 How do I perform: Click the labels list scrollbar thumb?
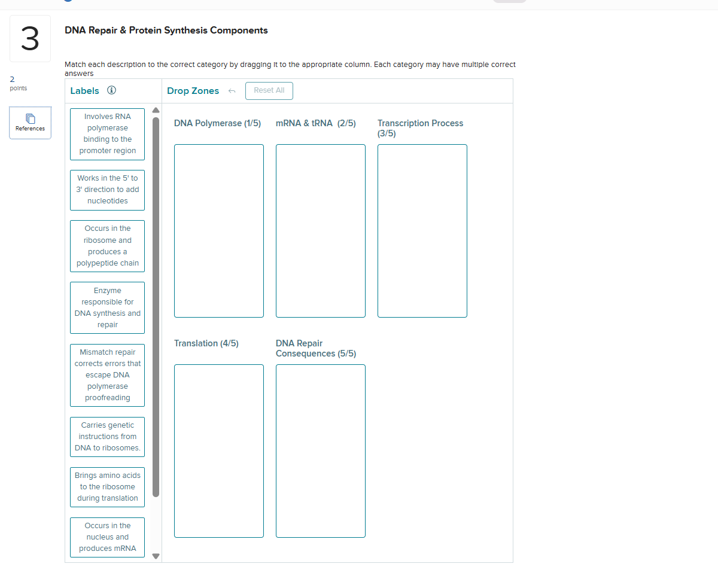156,307
